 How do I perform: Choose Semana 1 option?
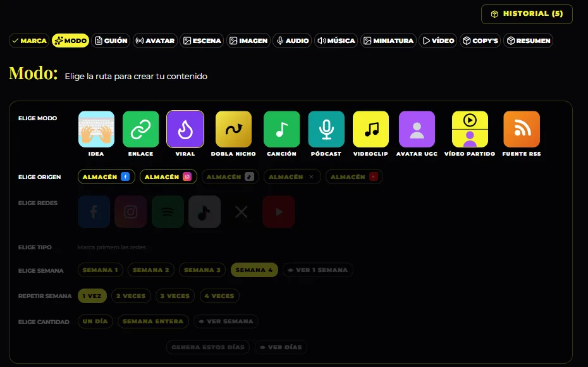(101, 270)
